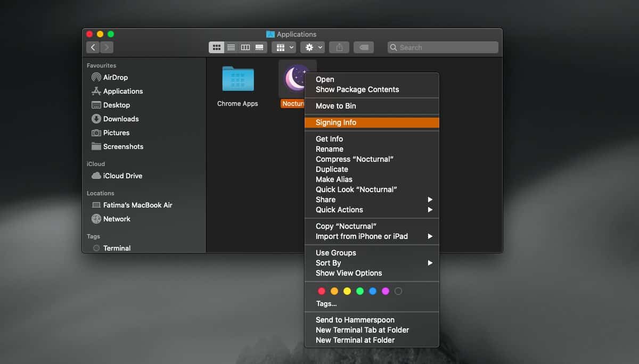Viewport: 639px width, 364px height.
Task: Focus the Finder Search field
Action: click(443, 47)
